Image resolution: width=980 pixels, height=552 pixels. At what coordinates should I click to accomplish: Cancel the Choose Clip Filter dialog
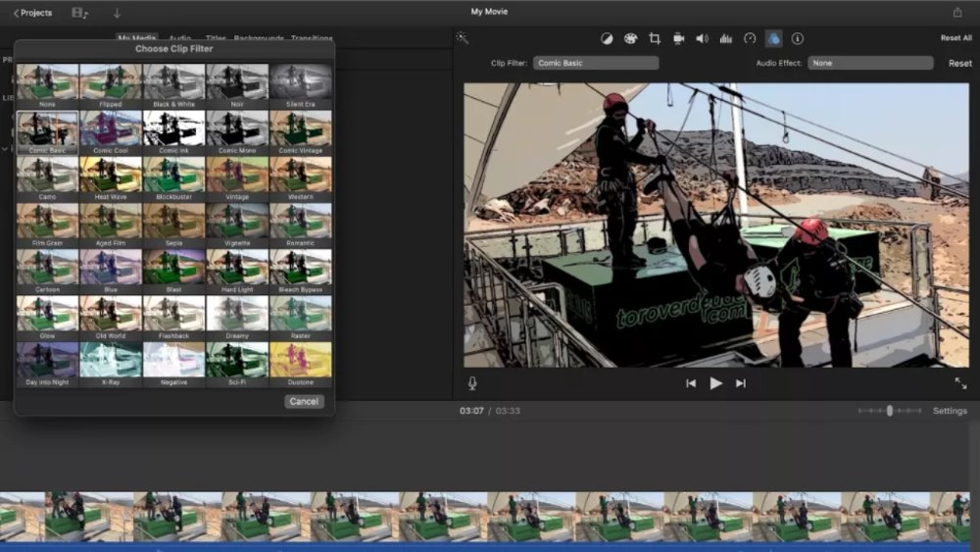pyautogui.click(x=304, y=401)
